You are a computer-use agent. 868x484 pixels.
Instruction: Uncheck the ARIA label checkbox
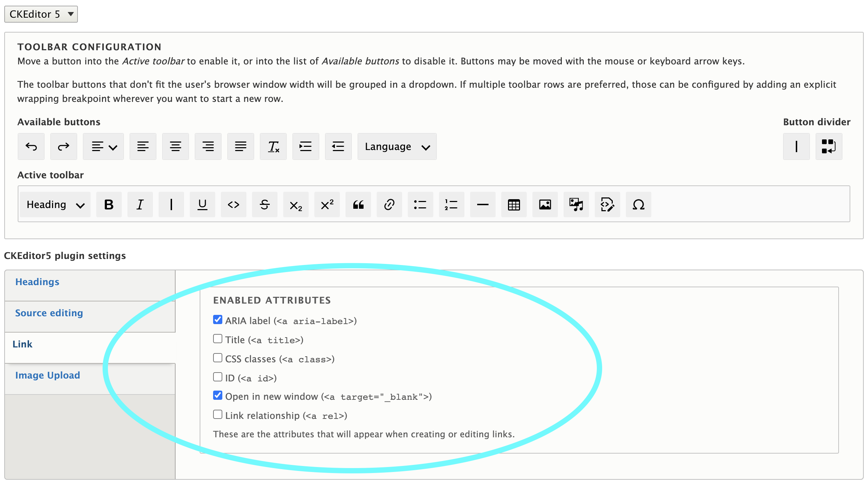(218, 320)
